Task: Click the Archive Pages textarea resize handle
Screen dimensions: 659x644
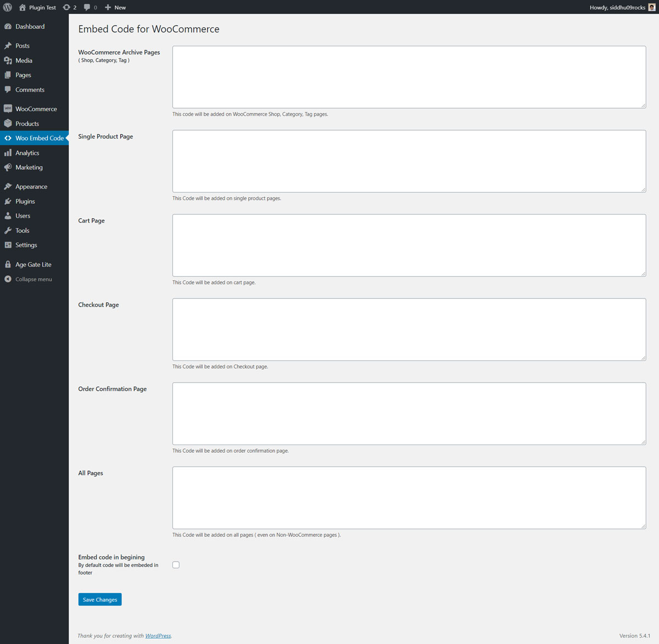Action: [x=643, y=106]
